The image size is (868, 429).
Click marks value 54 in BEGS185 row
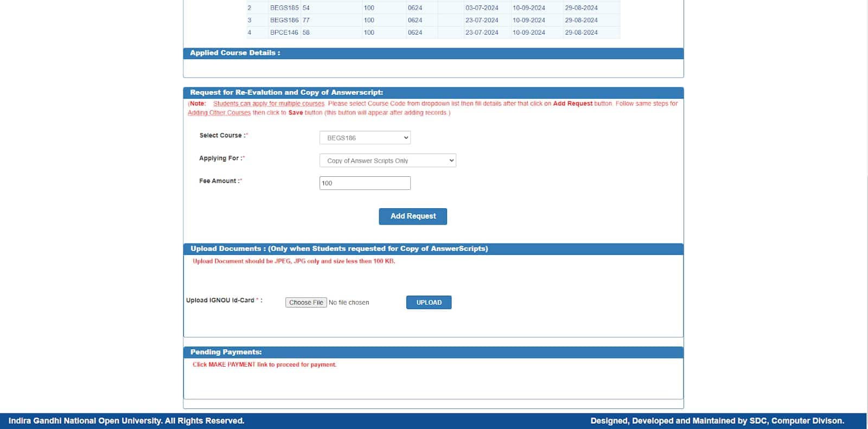(306, 8)
